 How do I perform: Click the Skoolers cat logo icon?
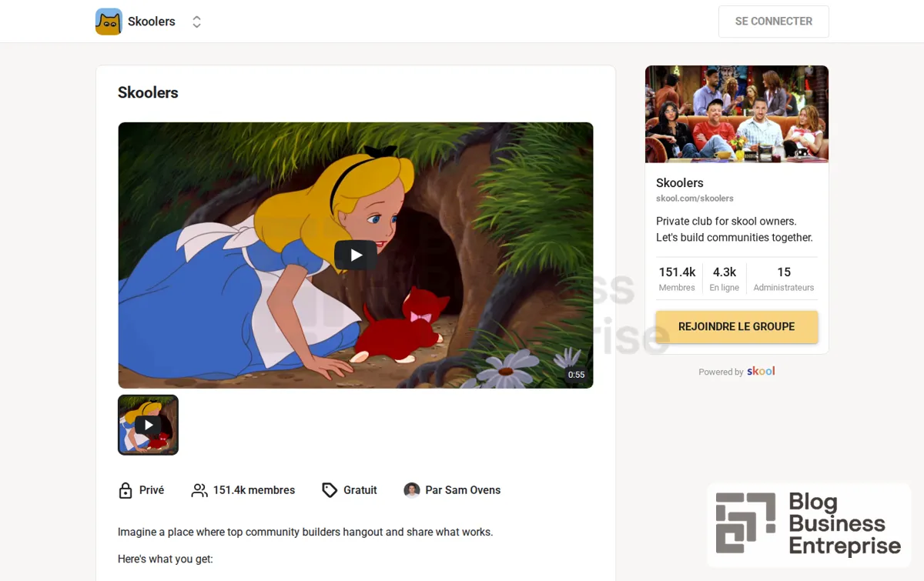(x=109, y=22)
